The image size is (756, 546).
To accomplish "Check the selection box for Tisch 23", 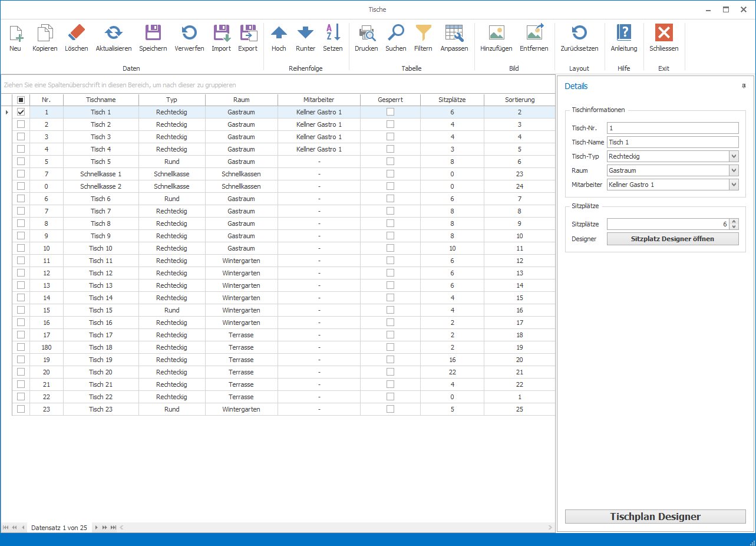I will [21, 409].
